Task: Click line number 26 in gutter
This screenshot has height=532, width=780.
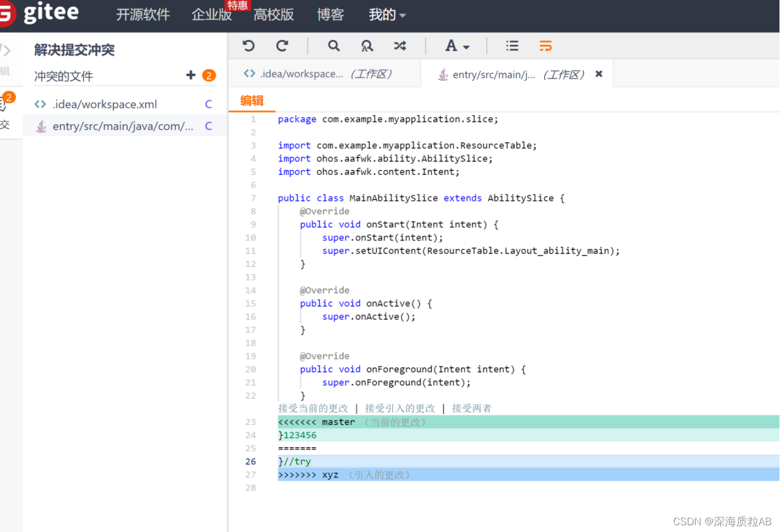Action: pos(250,461)
